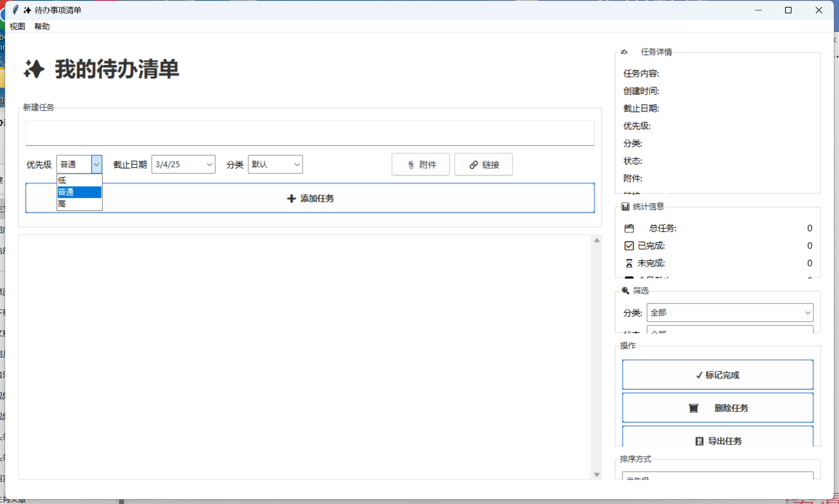839x504 pixels.
Task: Click the 状态: label in task details
Action: (x=633, y=161)
